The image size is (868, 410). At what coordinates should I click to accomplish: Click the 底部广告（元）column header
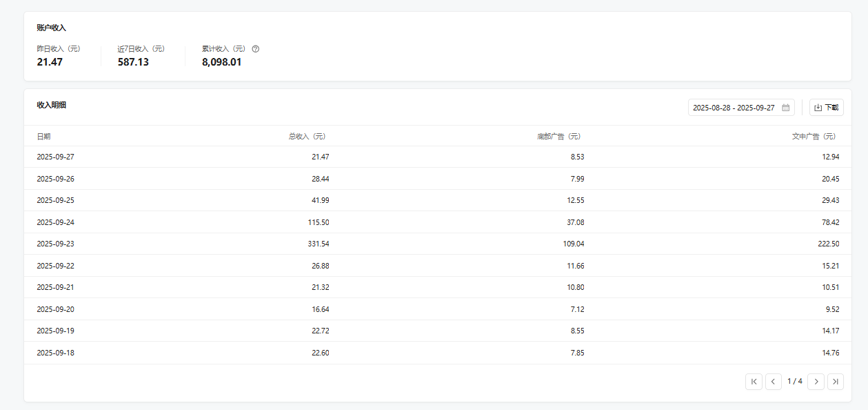560,137
